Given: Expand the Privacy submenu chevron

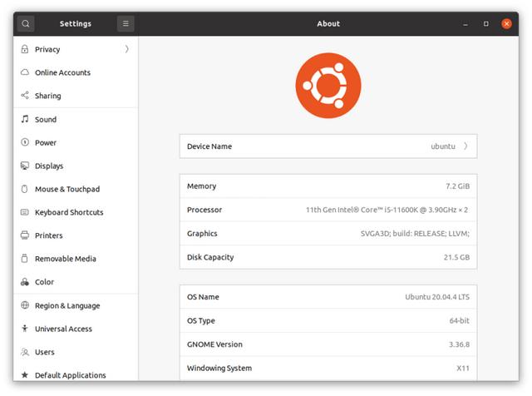Looking at the screenshot, I should coord(126,49).
